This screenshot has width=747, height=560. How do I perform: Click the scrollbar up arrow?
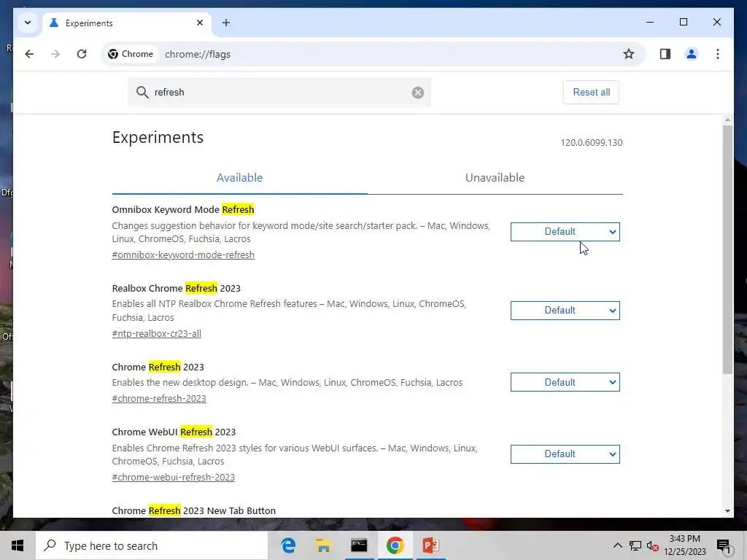point(727,120)
